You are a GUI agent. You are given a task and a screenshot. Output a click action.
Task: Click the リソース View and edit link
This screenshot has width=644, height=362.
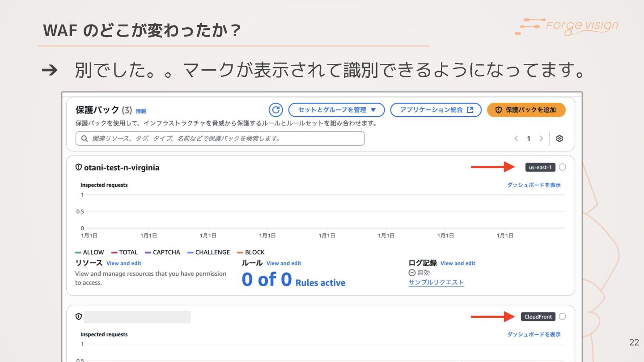pyautogui.click(x=124, y=263)
